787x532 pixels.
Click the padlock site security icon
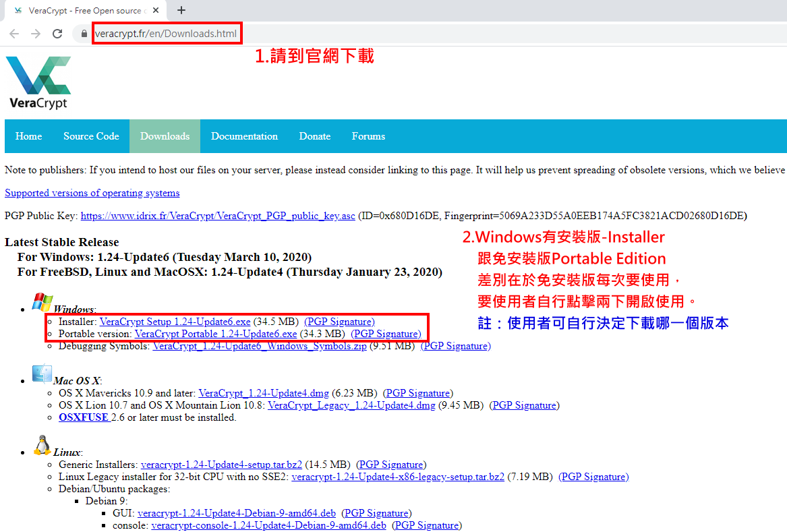[84, 34]
